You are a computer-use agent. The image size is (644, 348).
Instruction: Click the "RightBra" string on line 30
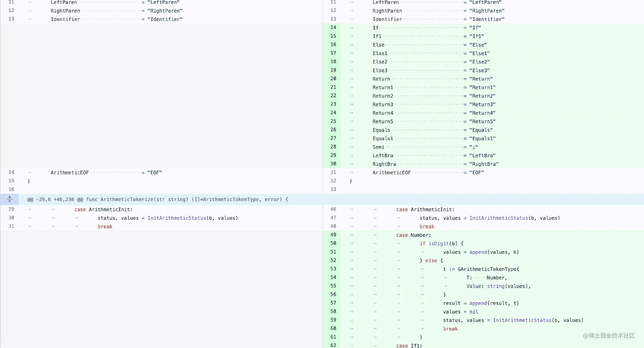(483, 164)
